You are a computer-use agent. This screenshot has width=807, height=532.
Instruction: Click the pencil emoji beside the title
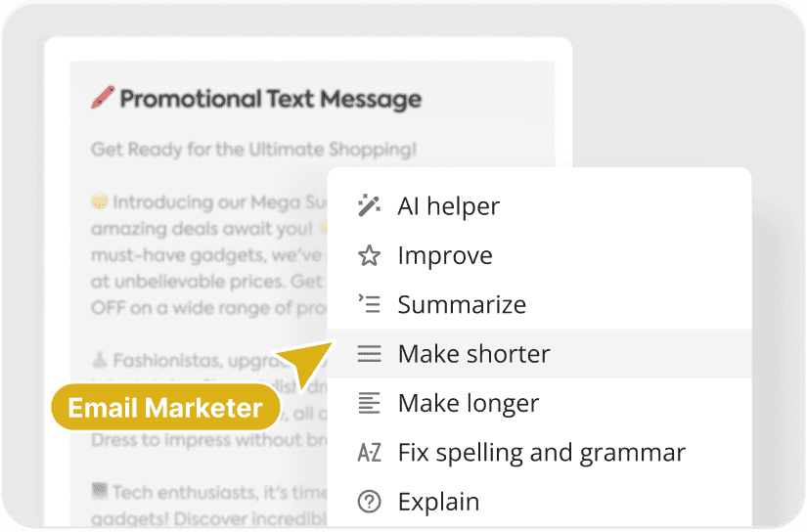[x=102, y=98]
